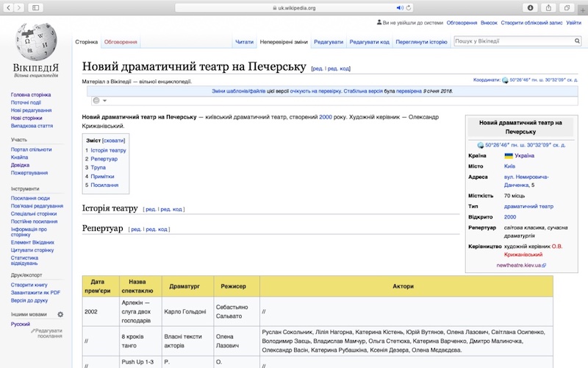
Task: Open the Пожертвування sidebar link
Action: coord(29,173)
